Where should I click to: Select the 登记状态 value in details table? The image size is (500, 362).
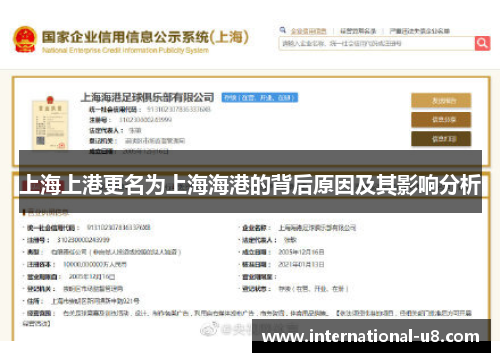[313, 289]
